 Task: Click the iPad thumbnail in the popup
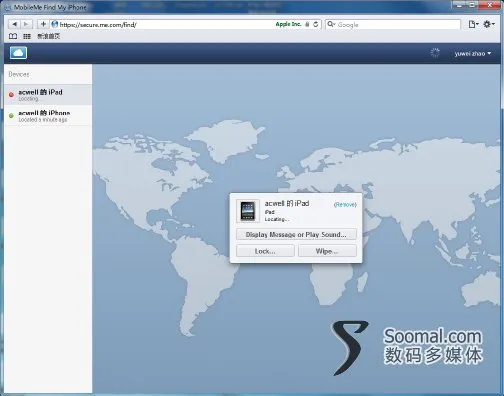(x=248, y=211)
